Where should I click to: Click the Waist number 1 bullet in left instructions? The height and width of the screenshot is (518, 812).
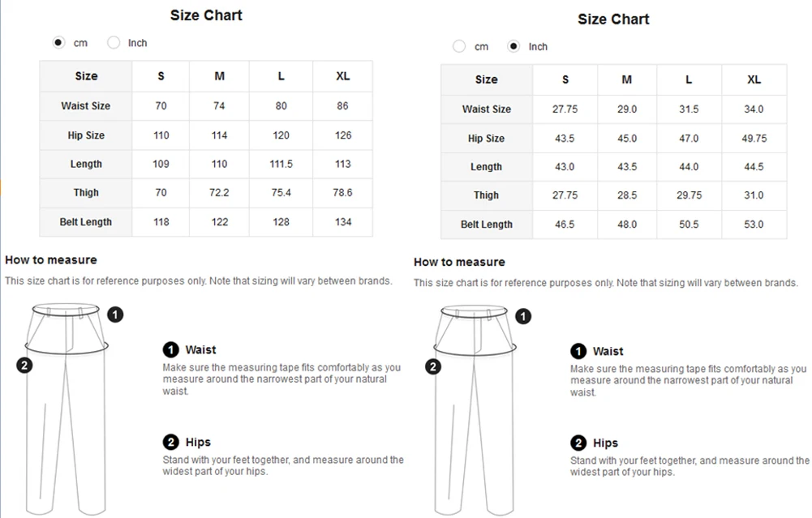(x=170, y=349)
